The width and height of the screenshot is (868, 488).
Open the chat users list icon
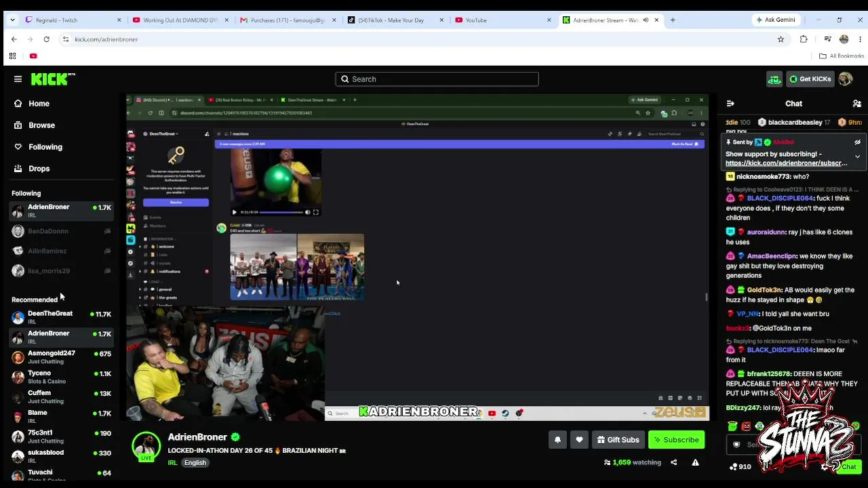[x=857, y=104]
